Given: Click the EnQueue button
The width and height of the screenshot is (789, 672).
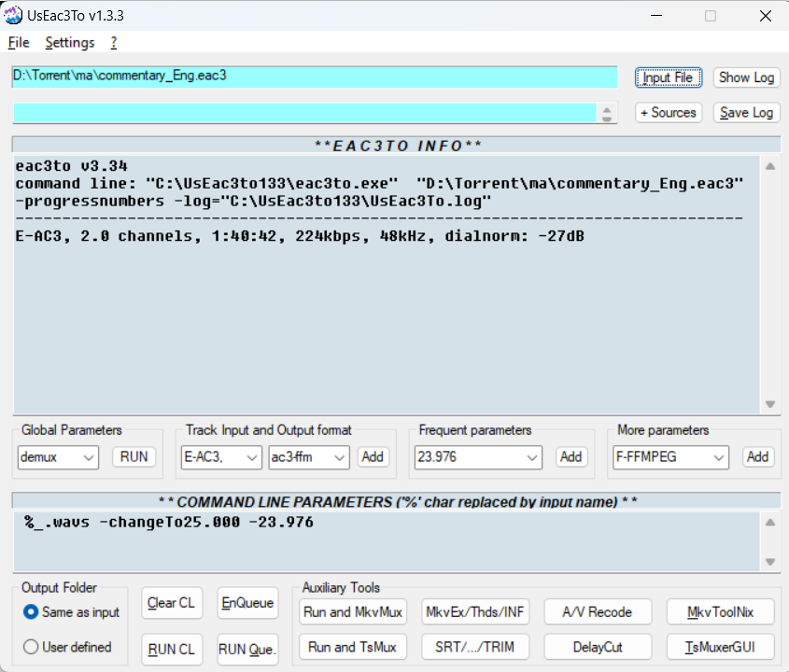Looking at the screenshot, I should click(x=247, y=603).
